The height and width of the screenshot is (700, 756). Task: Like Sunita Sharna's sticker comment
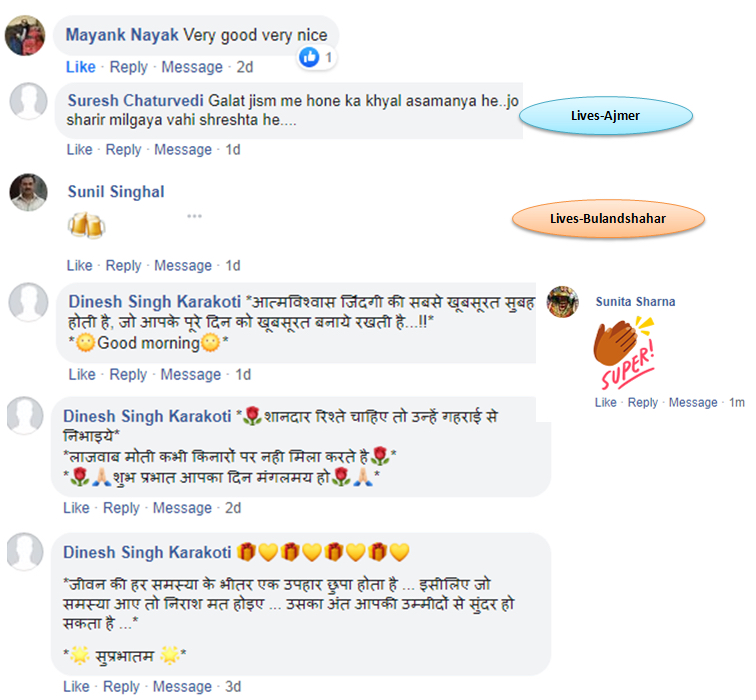coord(606,403)
